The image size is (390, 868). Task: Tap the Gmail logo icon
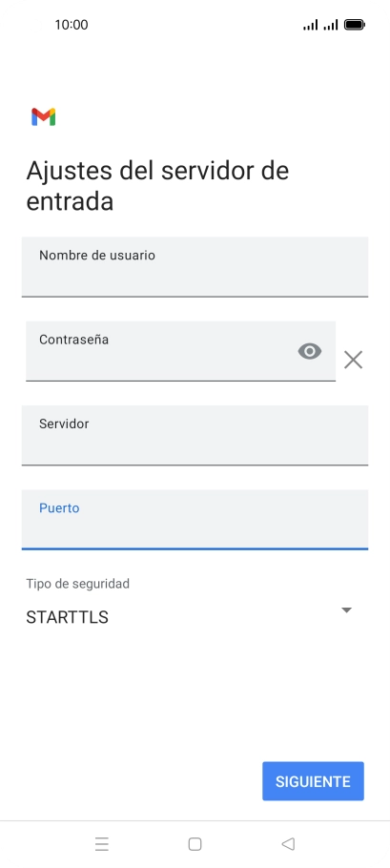pyautogui.click(x=43, y=116)
